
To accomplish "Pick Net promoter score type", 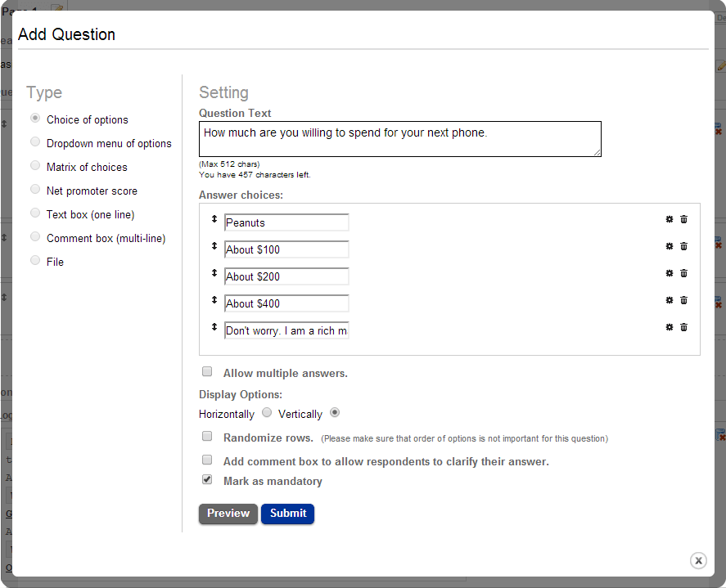I will coord(35,190).
